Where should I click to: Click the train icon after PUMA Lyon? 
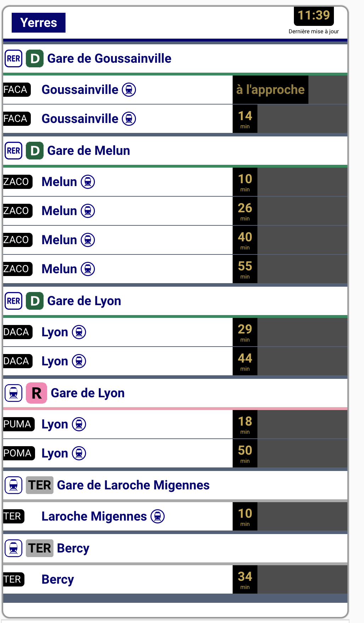[79, 424]
